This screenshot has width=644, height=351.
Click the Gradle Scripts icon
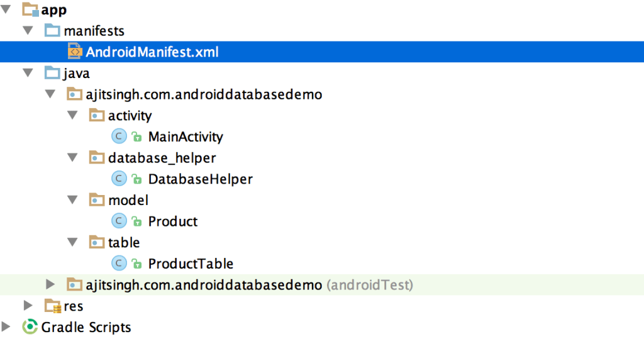30,327
